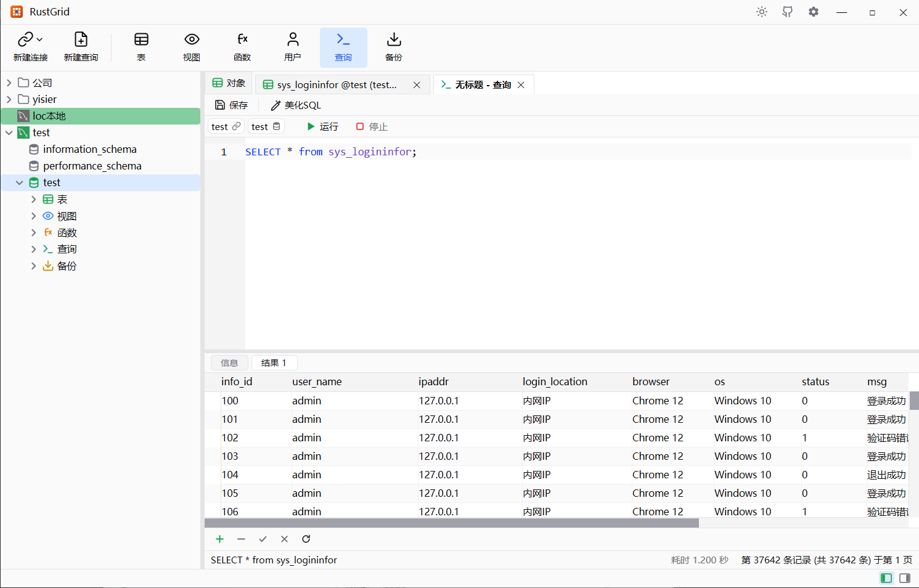Viewport: 919px width, 588px height.
Task: Open the 视图 views eye icon in the toolbar
Action: point(192,47)
